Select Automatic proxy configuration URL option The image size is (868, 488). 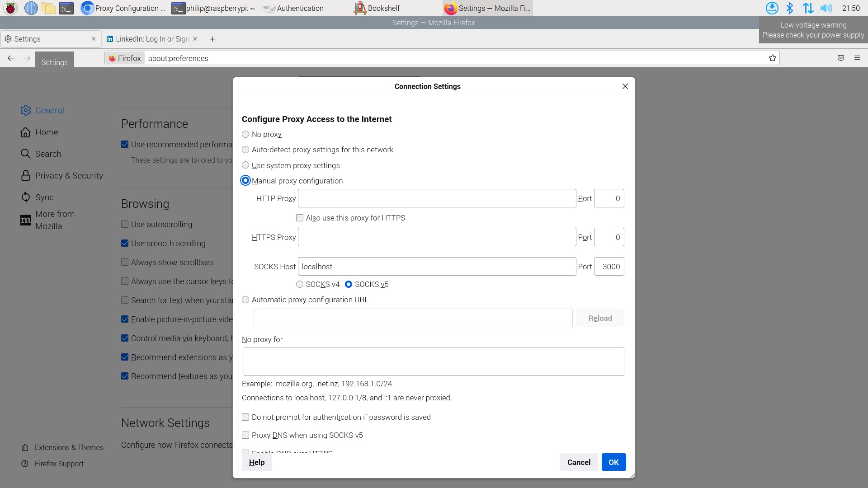point(245,300)
